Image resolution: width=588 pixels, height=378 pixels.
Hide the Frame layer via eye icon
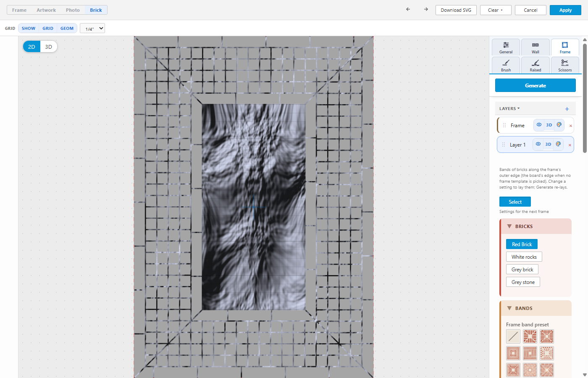tap(539, 125)
